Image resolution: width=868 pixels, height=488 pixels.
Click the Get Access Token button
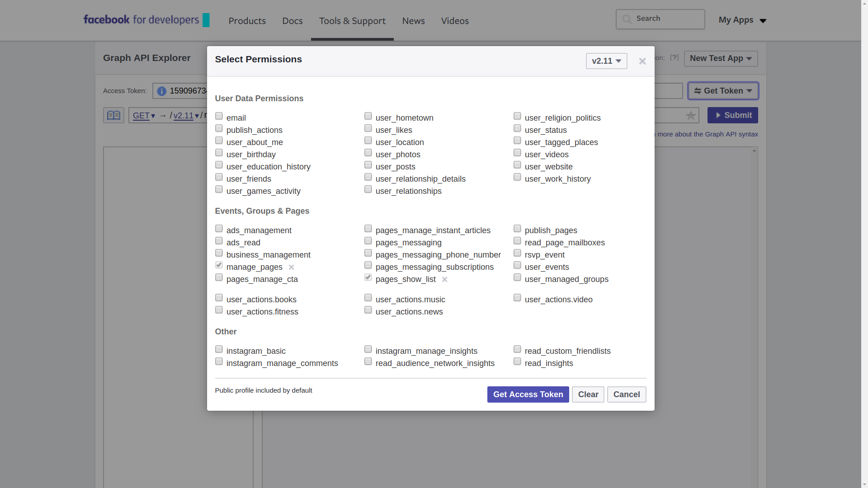click(528, 394)
